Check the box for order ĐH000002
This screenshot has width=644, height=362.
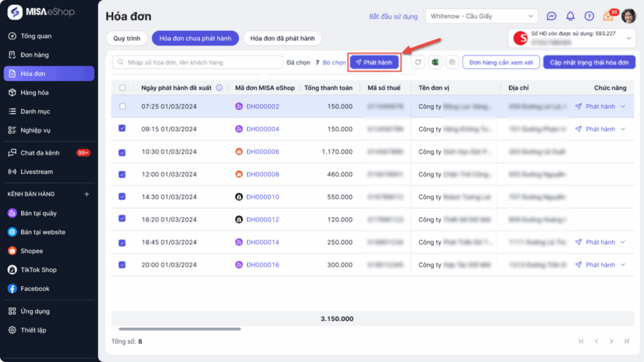(x=123, y=106)
